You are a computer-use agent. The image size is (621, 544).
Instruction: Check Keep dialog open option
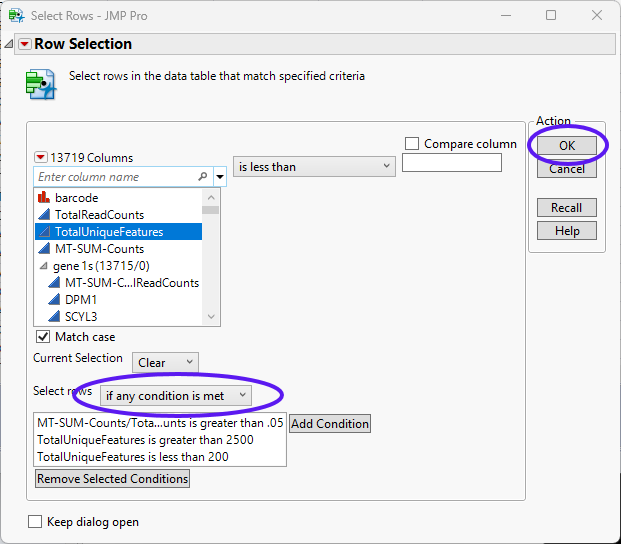click(35, 522)
